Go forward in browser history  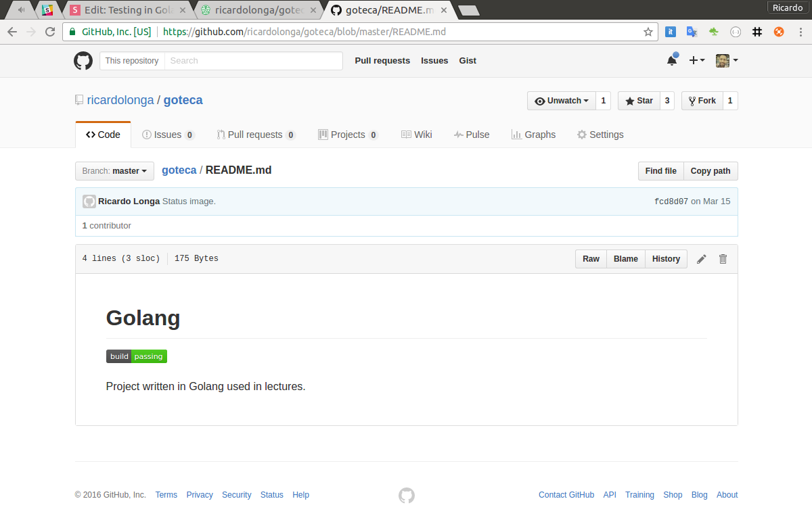point(31,32)
